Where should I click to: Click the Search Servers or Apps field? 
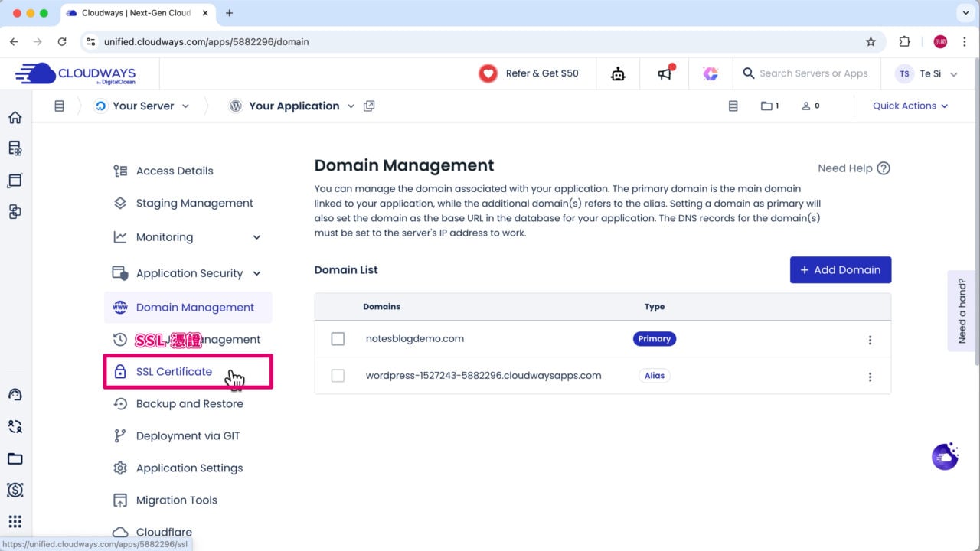click(813, 73)
